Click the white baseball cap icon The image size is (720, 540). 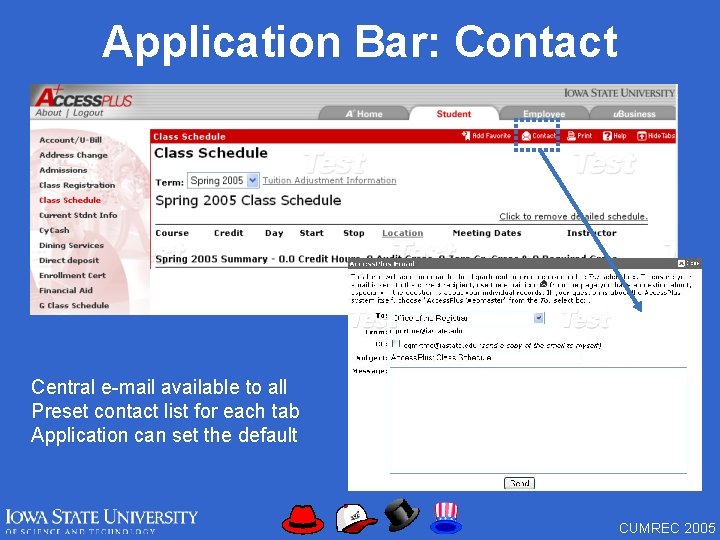[355, 518]
